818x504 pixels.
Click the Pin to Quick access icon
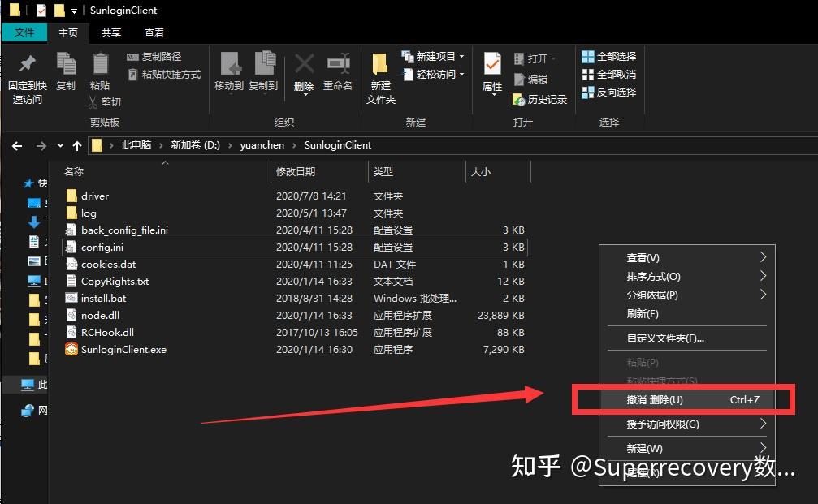27,64
